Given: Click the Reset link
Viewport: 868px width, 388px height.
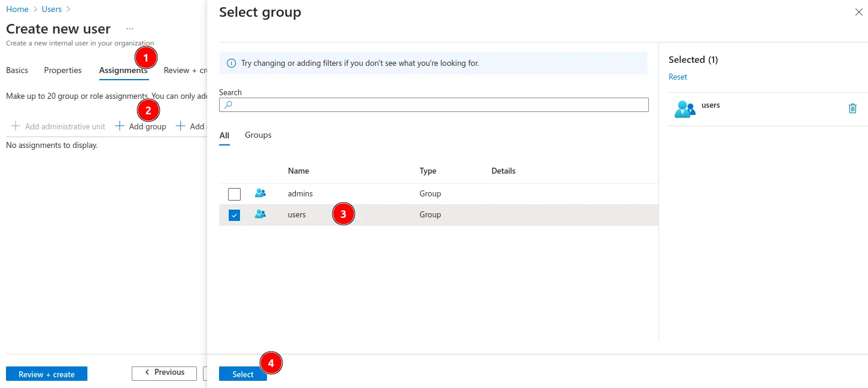Looking at the screenshot, I should point(678,77).
